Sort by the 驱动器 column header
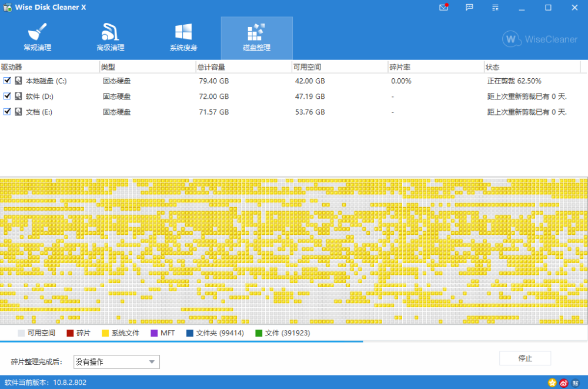Viewport: 588px width, 389px height. (49, 67)
